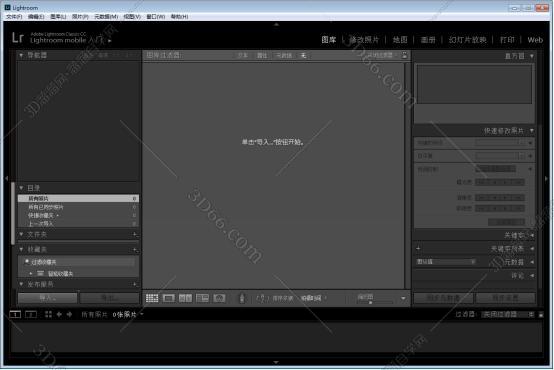Viewport: 554px width, 370px height.
Task: Switch to Grid view icon
Action: (x=152, y=298)
